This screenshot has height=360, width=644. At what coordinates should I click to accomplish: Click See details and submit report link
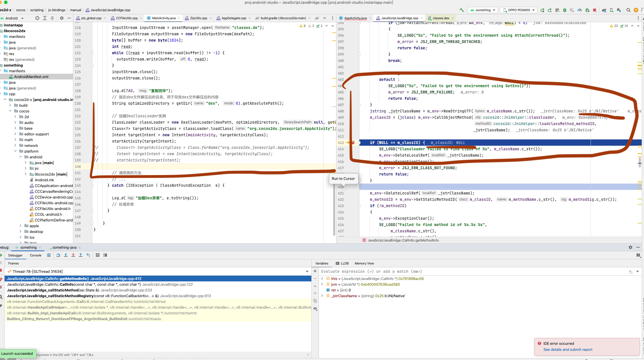(x=568, y=349)
